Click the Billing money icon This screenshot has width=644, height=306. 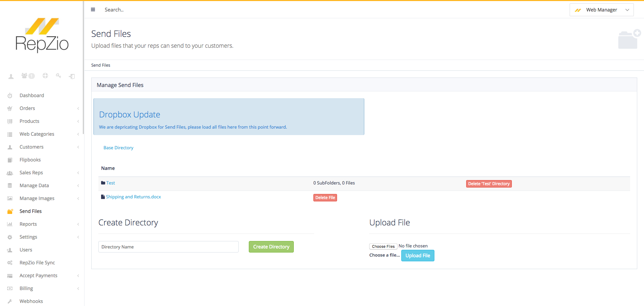click(10, 288)
